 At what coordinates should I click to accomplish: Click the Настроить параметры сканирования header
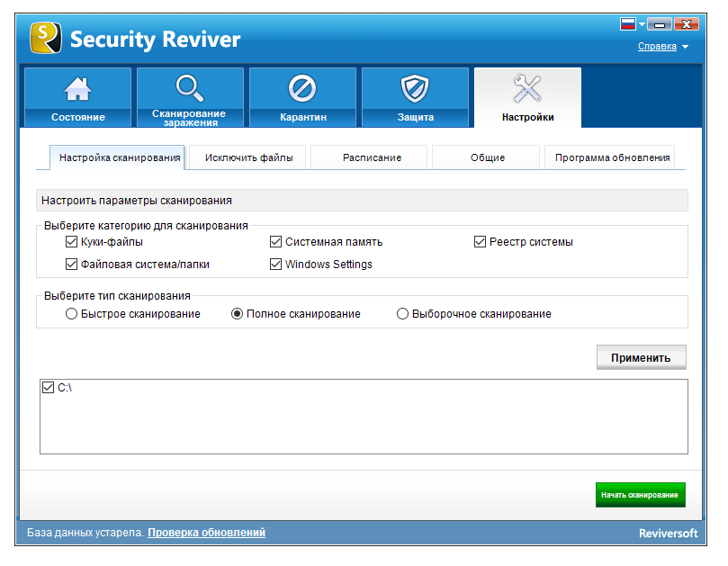[362, 201]
